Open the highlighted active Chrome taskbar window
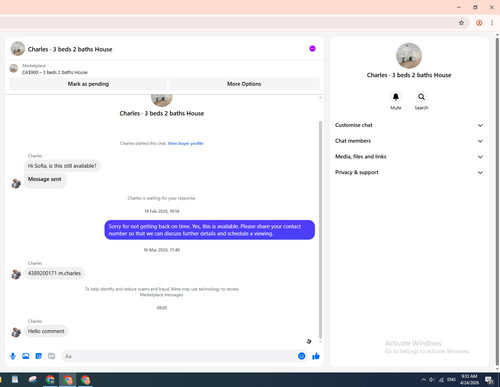The image size is (500, 387). point(68,380)
